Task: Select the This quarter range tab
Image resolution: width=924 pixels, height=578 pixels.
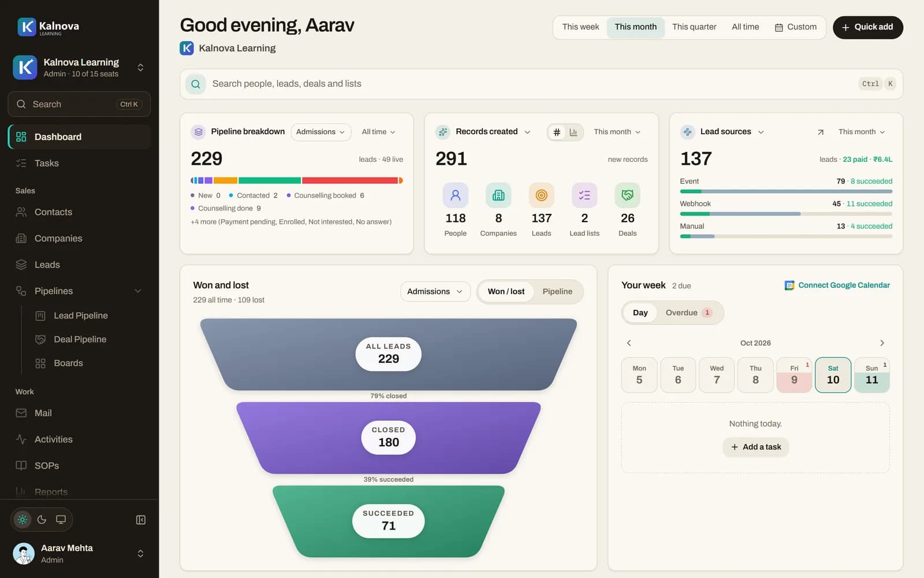Action: click(x=694, y=27)
